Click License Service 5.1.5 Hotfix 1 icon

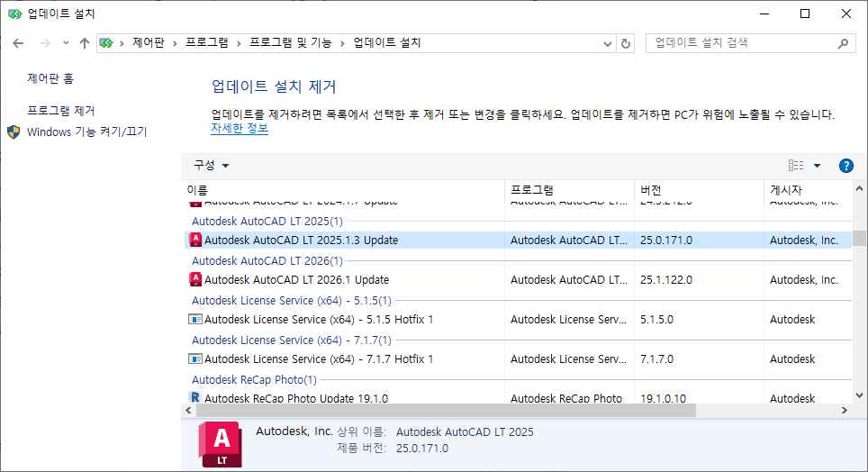click(195, 319)
